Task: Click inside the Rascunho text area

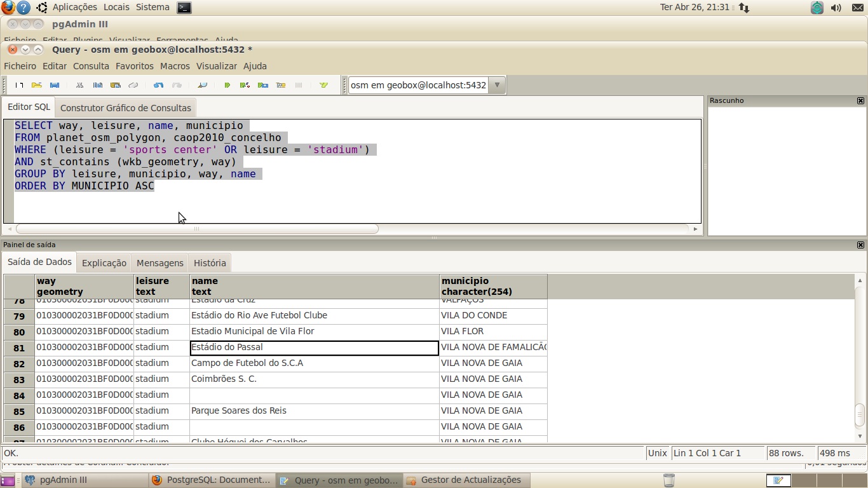Action: tap(787, 170)
